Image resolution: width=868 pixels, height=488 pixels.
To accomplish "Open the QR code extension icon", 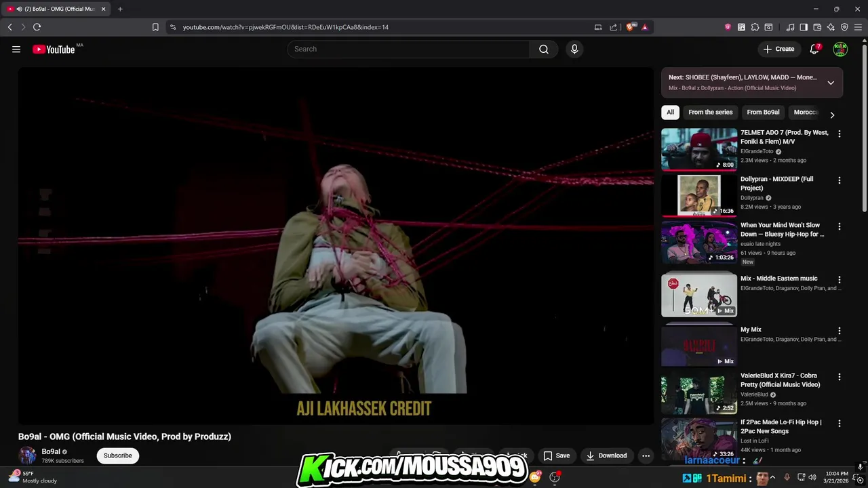I will 741,27.
